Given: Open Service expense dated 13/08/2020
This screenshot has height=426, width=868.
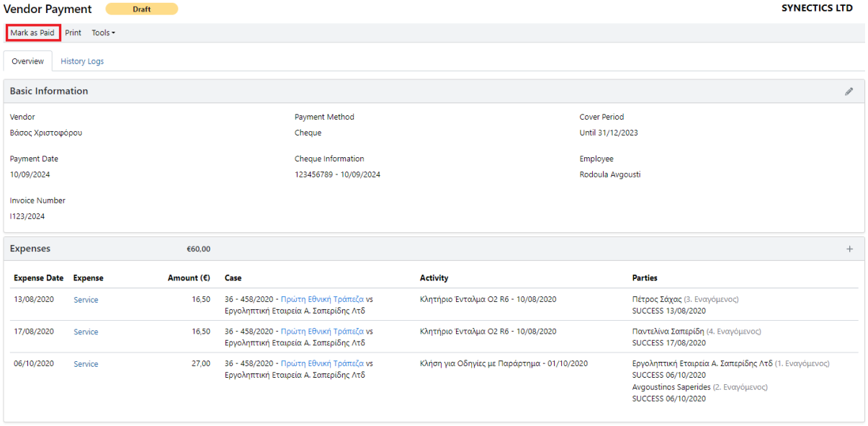Looking at the screenshot, I should tap(86, 300).
